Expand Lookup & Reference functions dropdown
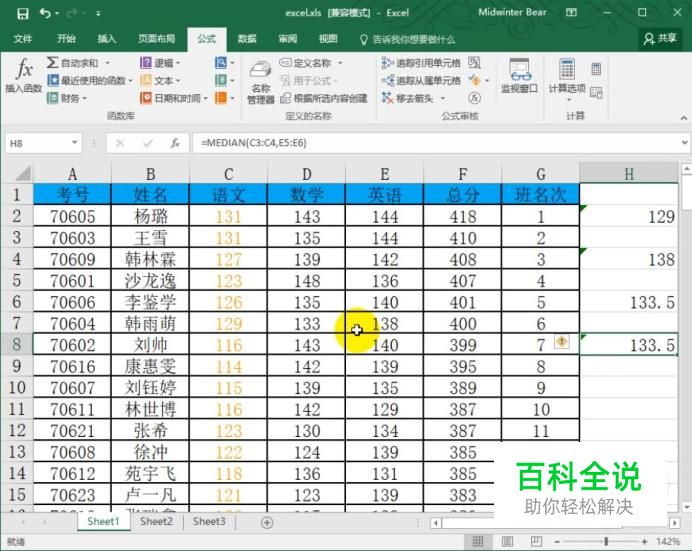692x551 pixels. pos(233,63)
